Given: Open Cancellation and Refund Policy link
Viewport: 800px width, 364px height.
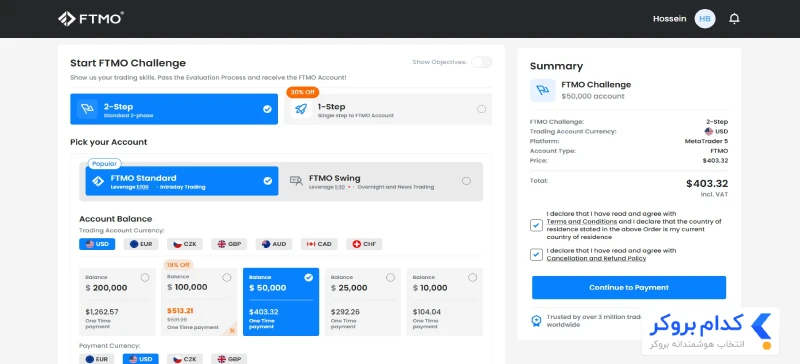Looking at the screenshot, I should pyautogui.click(x=596, y=258).
